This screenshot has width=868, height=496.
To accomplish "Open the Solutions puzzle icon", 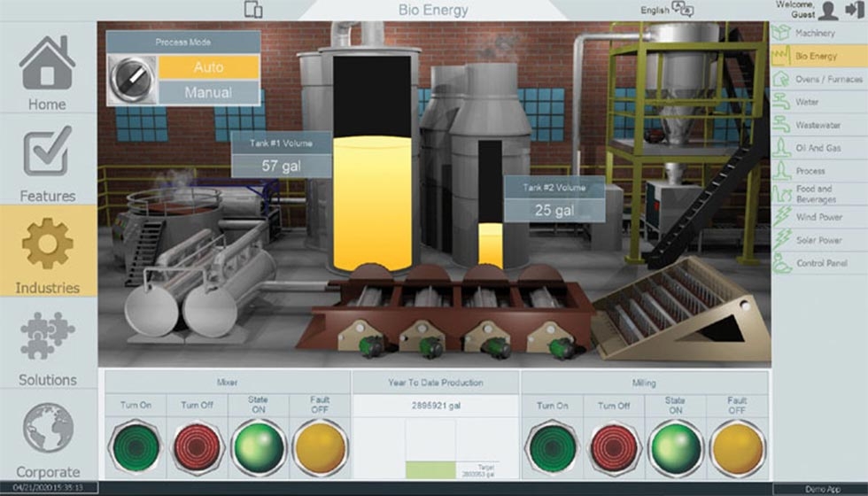I will [47, 337].
